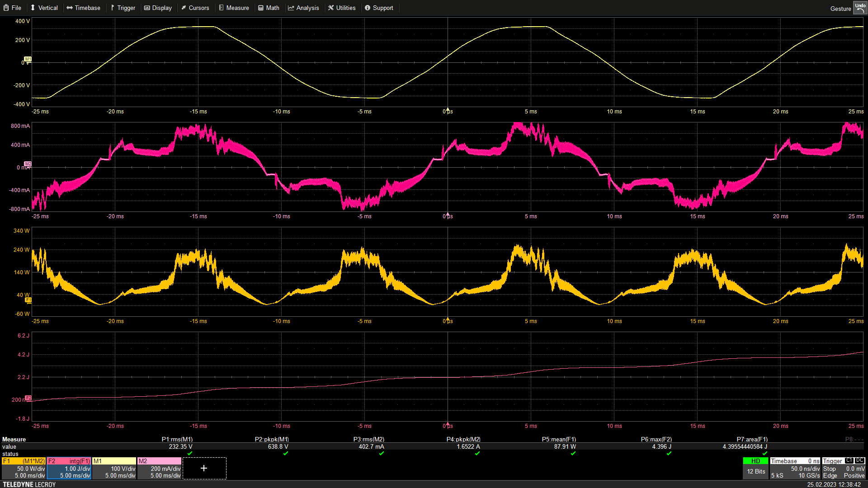
Task: Toggle the green HD 12 Bits indicator
Action: click(x=755, y=468)
